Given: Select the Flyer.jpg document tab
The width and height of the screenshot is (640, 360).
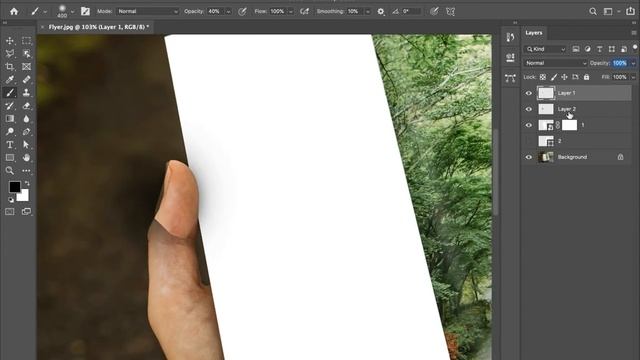Looking at the screenshot, I should (98, 27).
